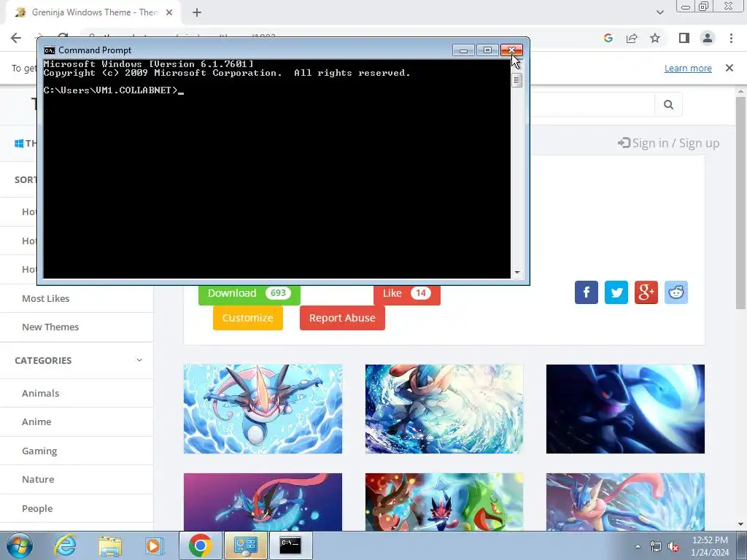Open the People category

[37, 508]
